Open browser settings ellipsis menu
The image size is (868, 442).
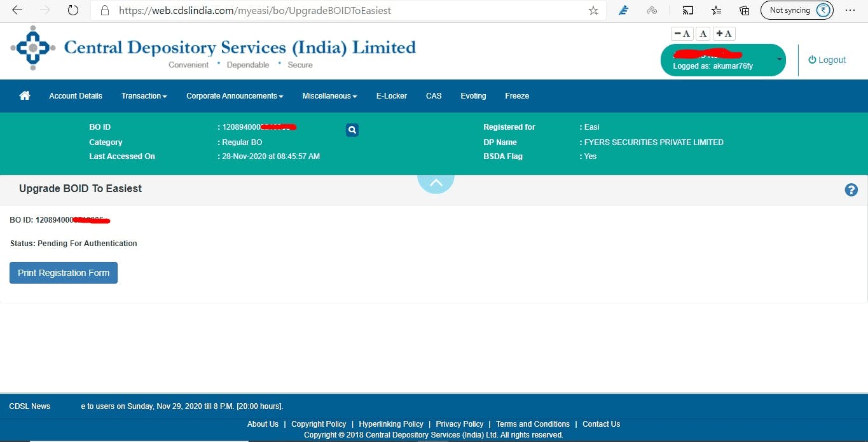click(x=850, y=10)
